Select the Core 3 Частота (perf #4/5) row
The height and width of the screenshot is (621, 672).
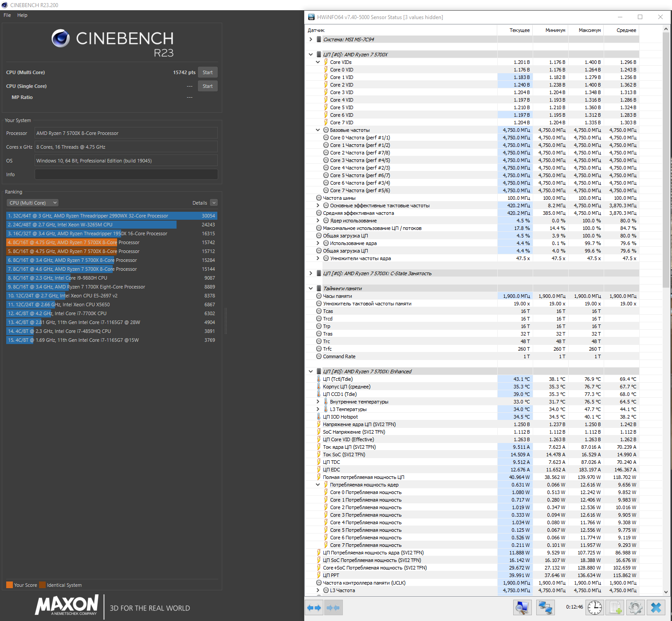click(x=472, y=160)
